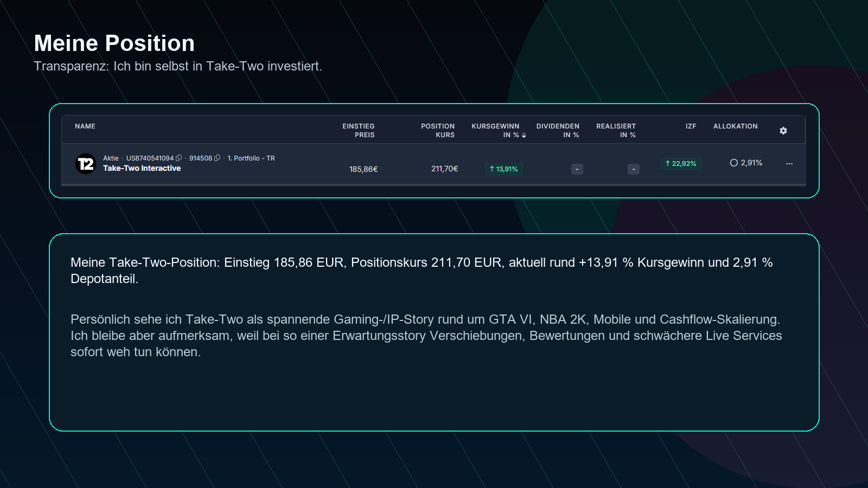The height and width of the screenshot is (488, 868).
Task: Click the Take-Two T2 logo icon
Action: click(86, 164)
